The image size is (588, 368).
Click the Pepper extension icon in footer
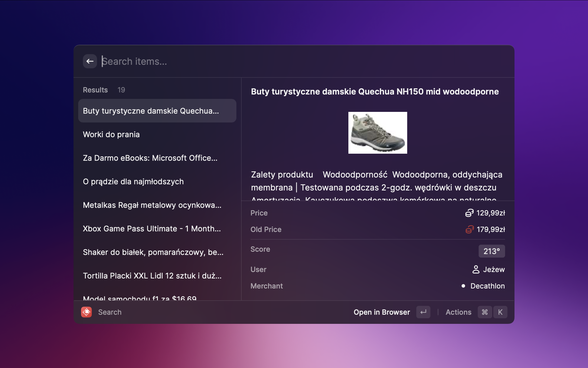(86, 312)
